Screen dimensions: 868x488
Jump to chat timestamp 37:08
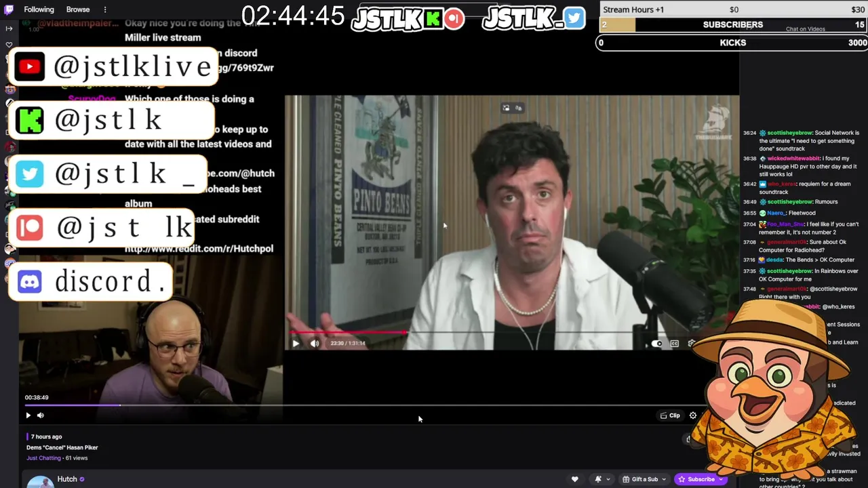[x=749, y=242]
